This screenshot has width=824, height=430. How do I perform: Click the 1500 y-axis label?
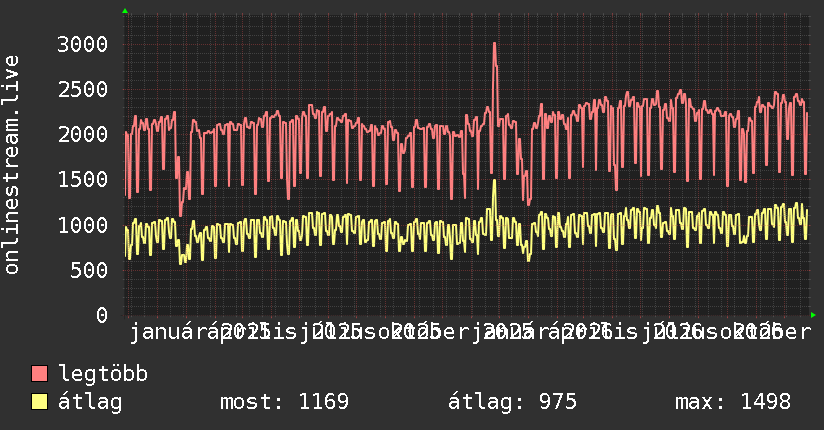coord(83,180)
